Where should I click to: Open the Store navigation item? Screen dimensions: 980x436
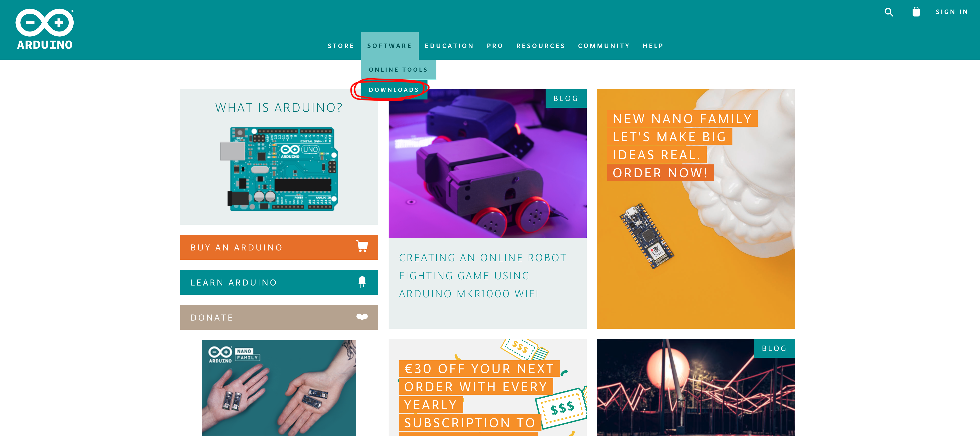pos(341,46)
